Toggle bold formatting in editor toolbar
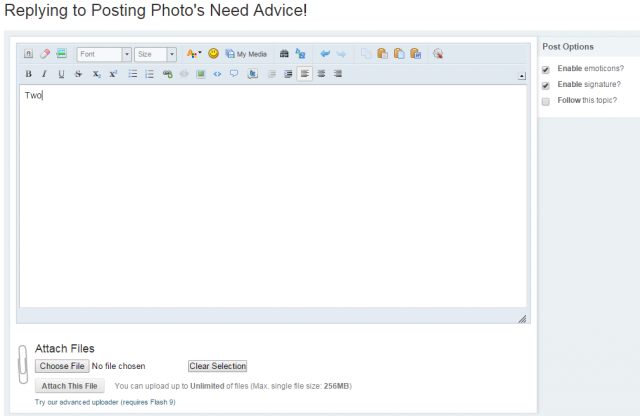This screenshot has width=640, height=416. point(28,74)
